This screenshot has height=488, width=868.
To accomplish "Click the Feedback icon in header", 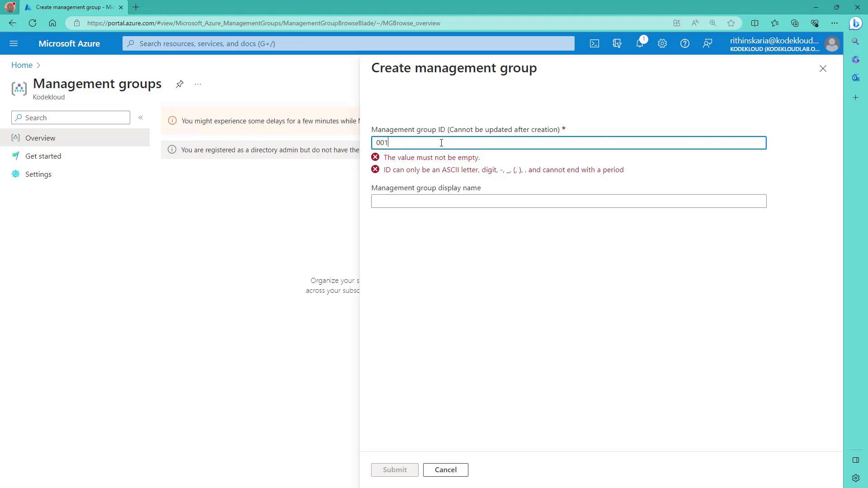I will [x=708, y=43].
